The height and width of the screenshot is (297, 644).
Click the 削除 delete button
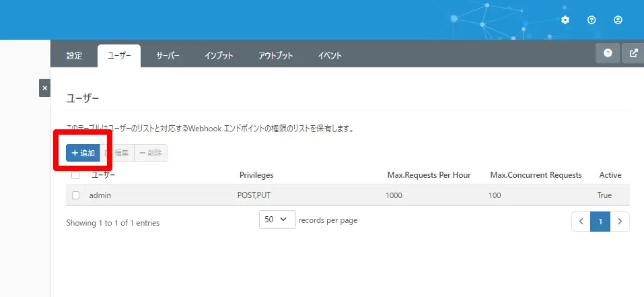point(151,153)
